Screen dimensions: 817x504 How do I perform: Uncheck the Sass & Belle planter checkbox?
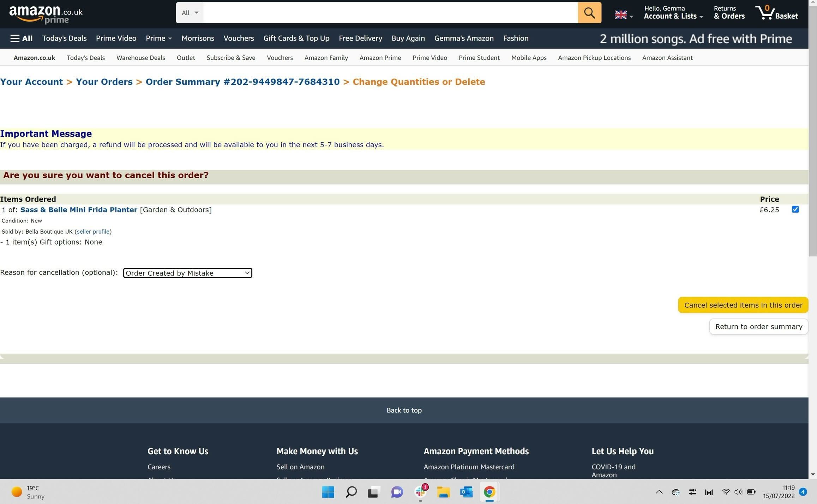(x=795, y=210)
